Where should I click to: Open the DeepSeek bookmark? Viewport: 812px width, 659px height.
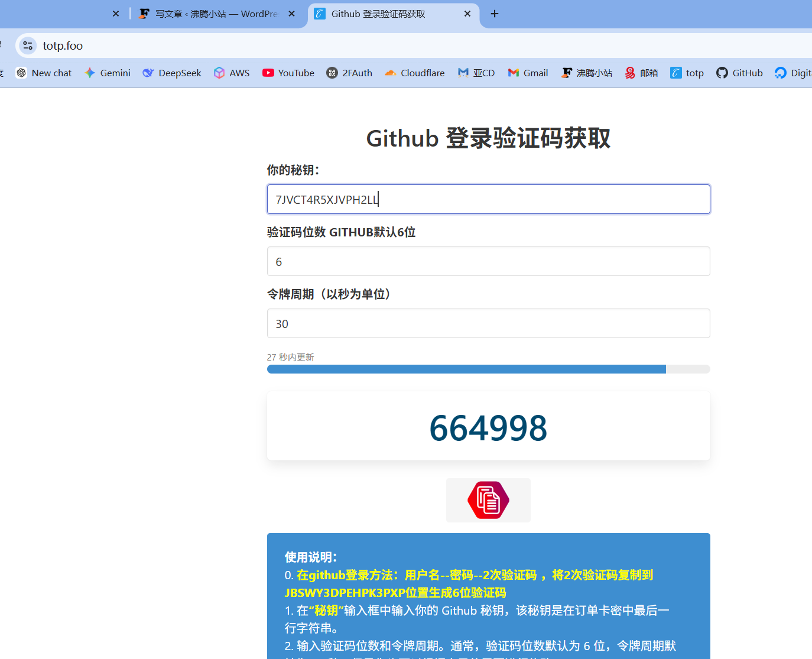click(x=172, y=73)
